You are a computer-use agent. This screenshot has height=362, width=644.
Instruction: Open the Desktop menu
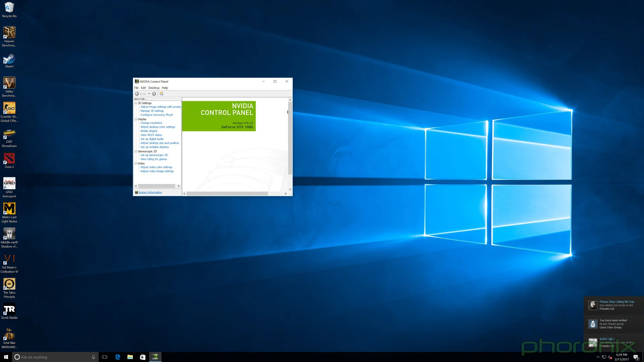tap(154, 88)
